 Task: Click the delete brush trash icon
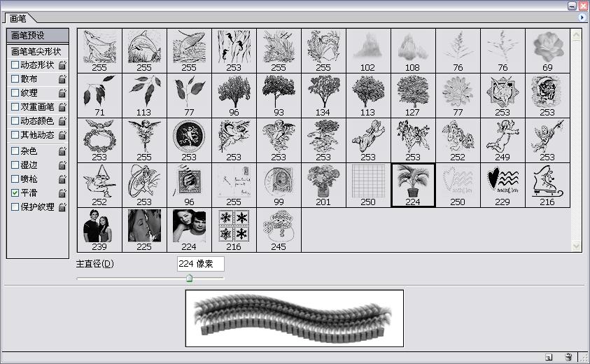point(568,357)
